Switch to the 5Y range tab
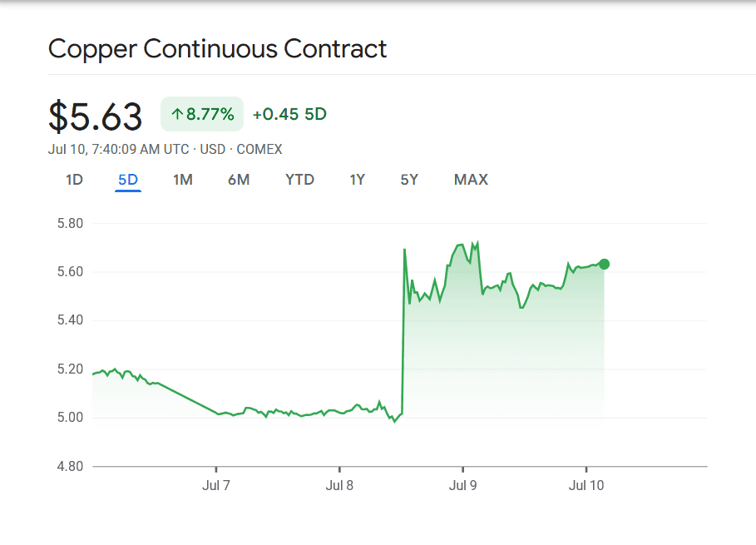756x545 pixels. 409,180
